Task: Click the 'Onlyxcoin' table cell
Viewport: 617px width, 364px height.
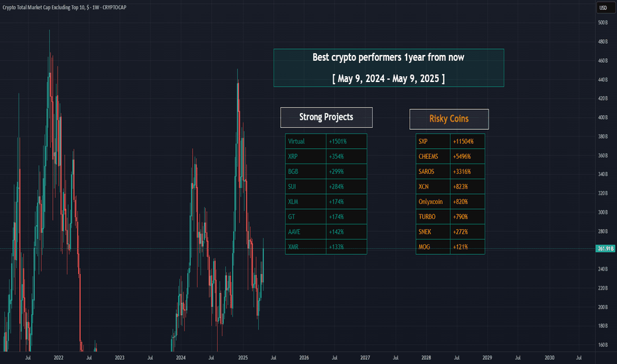Action: [433, 201]
